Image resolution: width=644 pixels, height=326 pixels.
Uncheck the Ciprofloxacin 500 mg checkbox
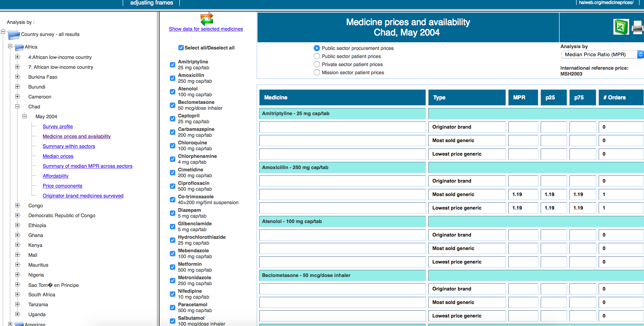[173, 186]
